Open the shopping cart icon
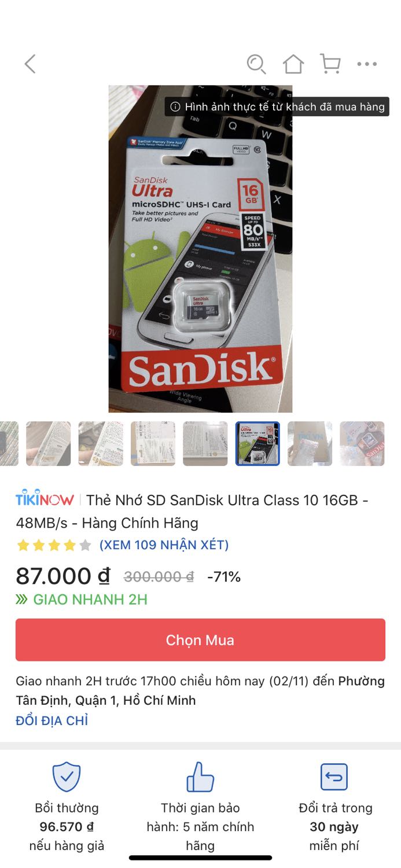Screen dimensions: 401x868 click(330, 64)
